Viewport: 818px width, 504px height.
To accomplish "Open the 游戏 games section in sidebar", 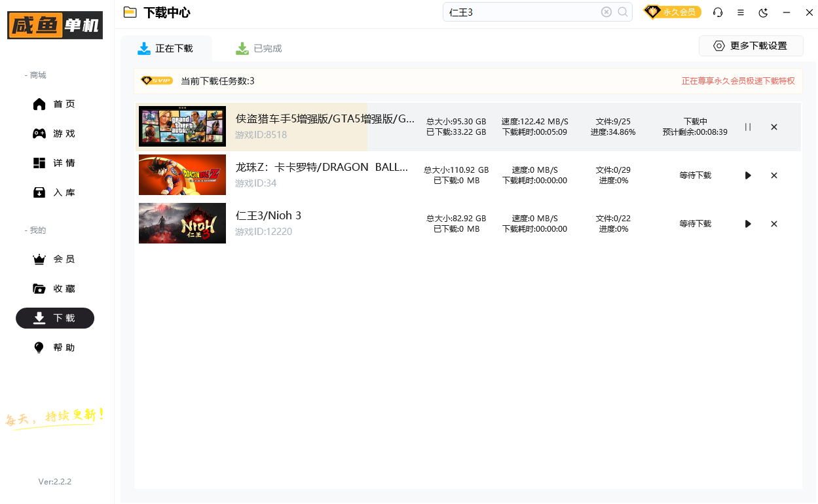I will (x=54, y=133).
